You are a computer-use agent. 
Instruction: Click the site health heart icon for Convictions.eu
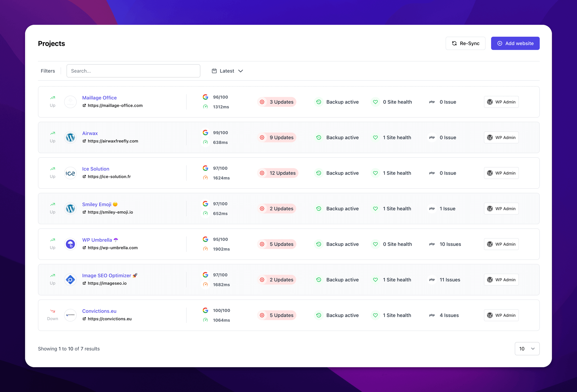(x=376, y=315)
